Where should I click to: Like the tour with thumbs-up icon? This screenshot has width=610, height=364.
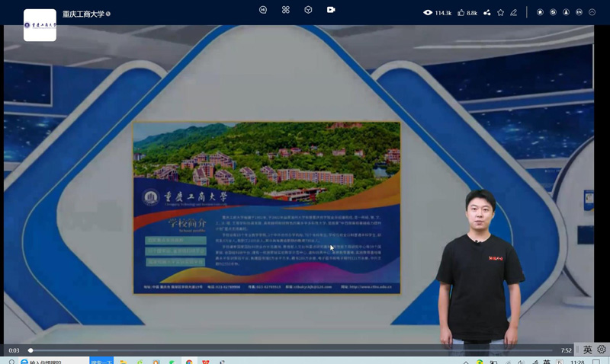(461, 12)
